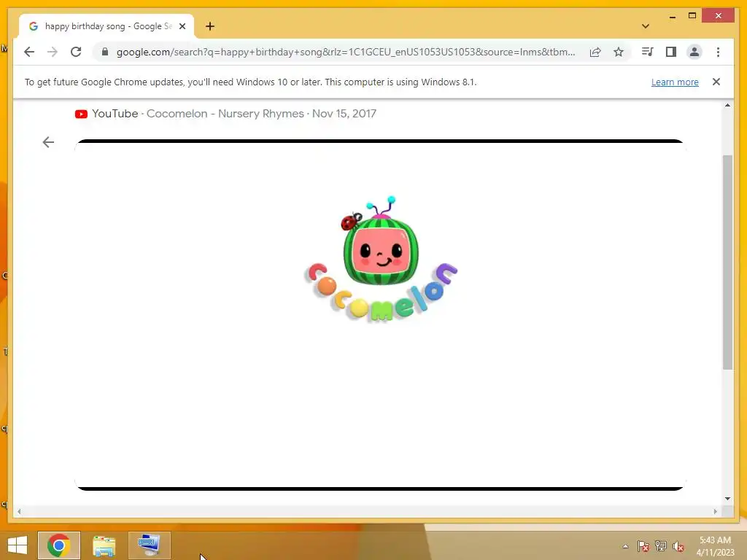The width and height of the screenshot is (747, 560).
Task: Open the tab search dropdown chevron
Action: tap(646, 26)
